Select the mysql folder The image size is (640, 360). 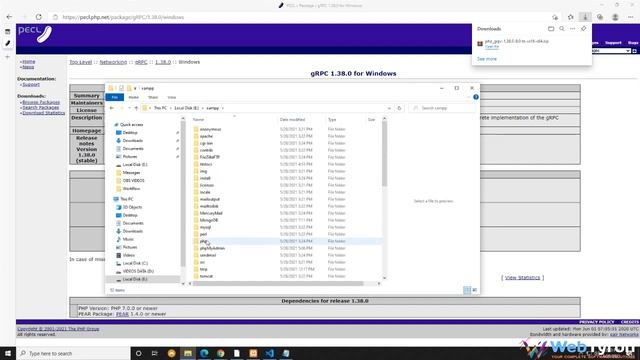(x=205, y=227)
